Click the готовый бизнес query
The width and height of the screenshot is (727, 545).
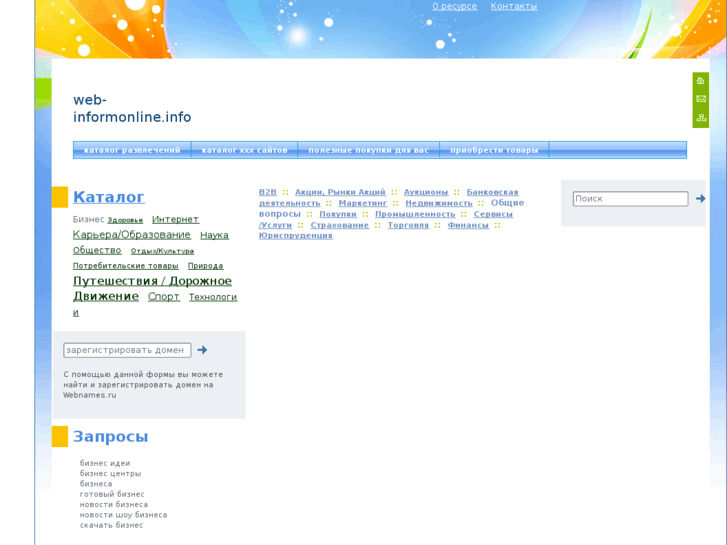point(112,494)
